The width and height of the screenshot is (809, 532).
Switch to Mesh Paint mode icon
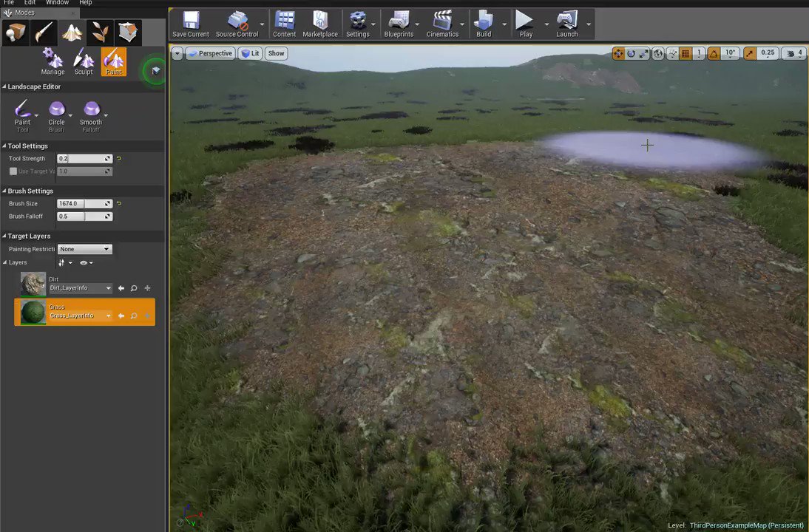tap(44, 33)
